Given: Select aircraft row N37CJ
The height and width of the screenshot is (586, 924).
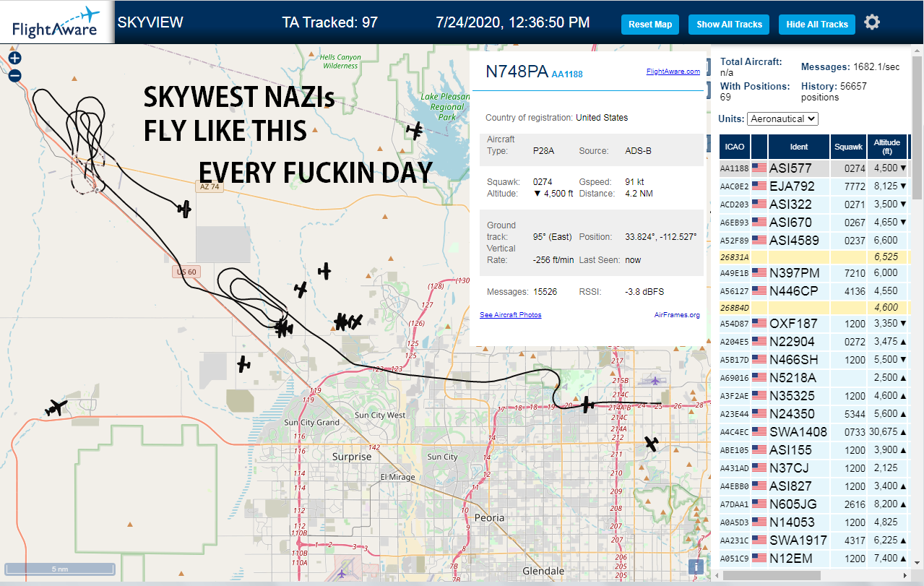Looking at the screenshot, I should (x=814, y=467).
